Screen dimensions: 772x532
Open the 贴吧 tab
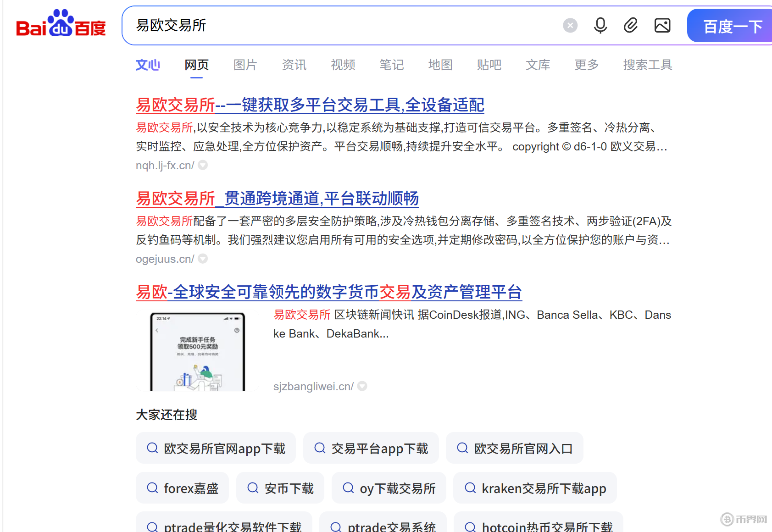489,65
